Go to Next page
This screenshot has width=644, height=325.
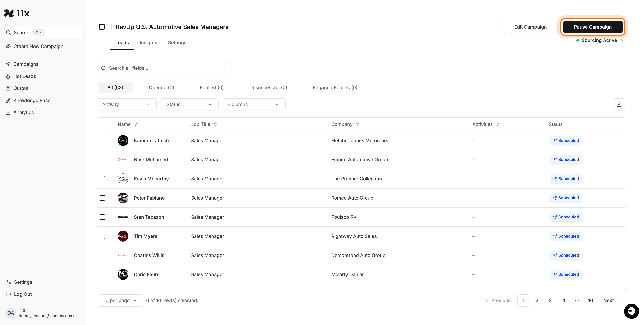[x=611, y=300]
